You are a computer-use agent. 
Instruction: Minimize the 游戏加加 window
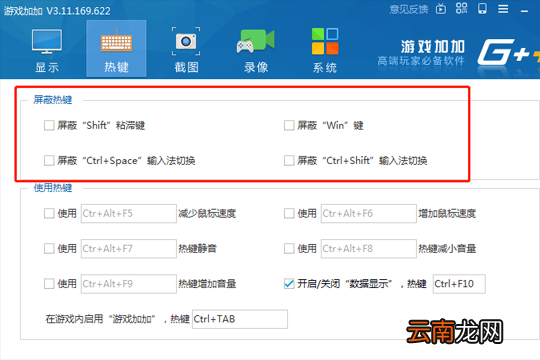click(525, 11)
